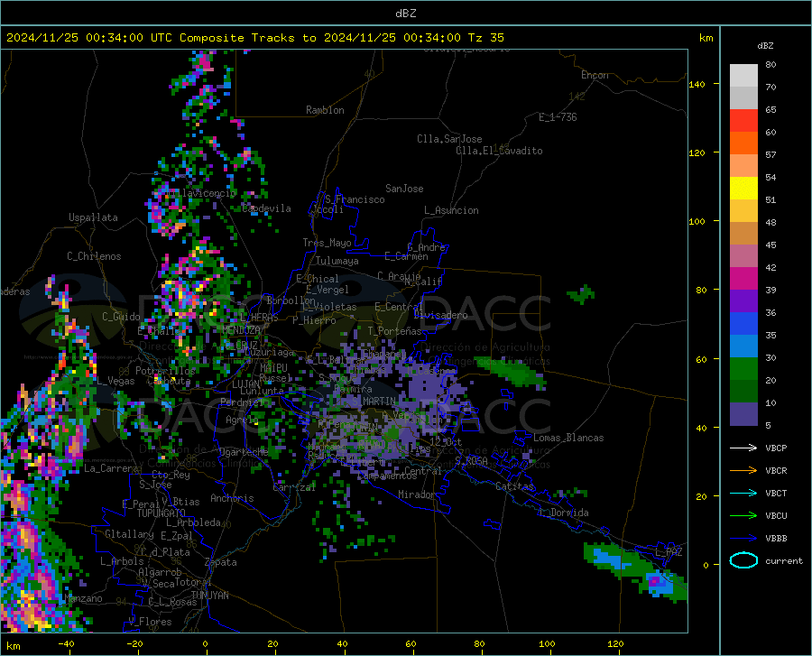Click the Mirador map label
The image size is (812, 656).
tap(416, 494)
